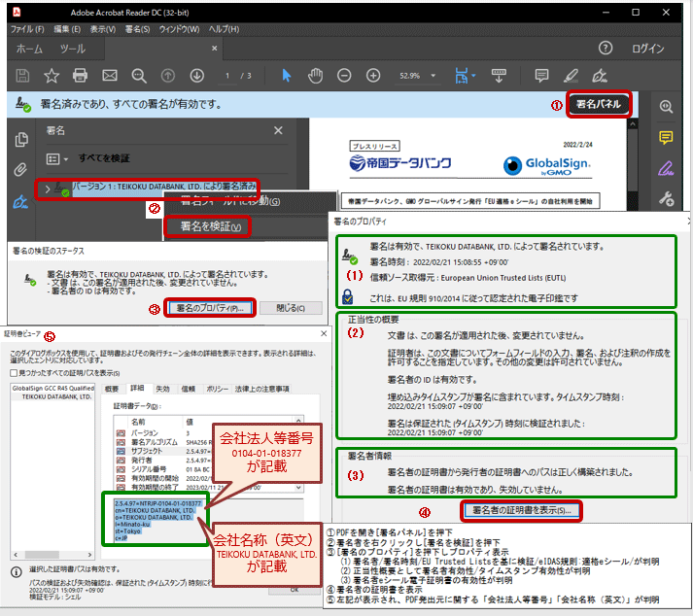Click the wrench more tools icon
Screen dimensions: 693x616
coord(666,199)
